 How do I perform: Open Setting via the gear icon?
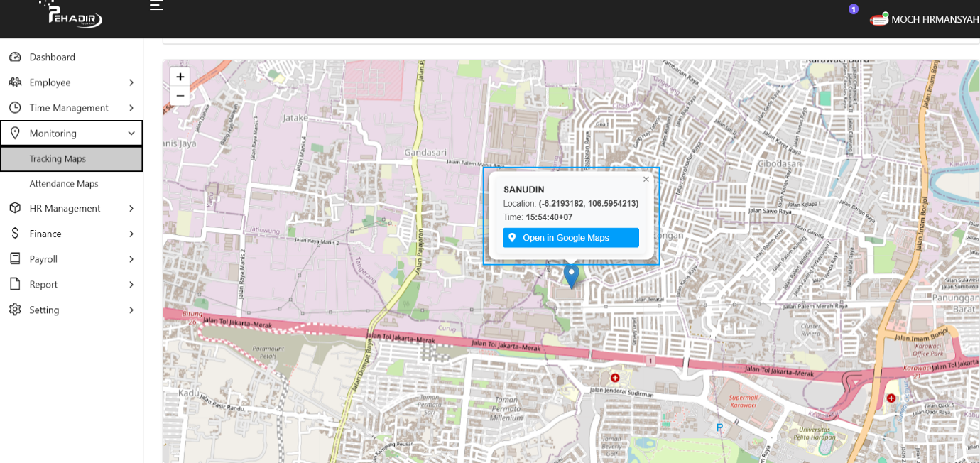click(15, 310)
